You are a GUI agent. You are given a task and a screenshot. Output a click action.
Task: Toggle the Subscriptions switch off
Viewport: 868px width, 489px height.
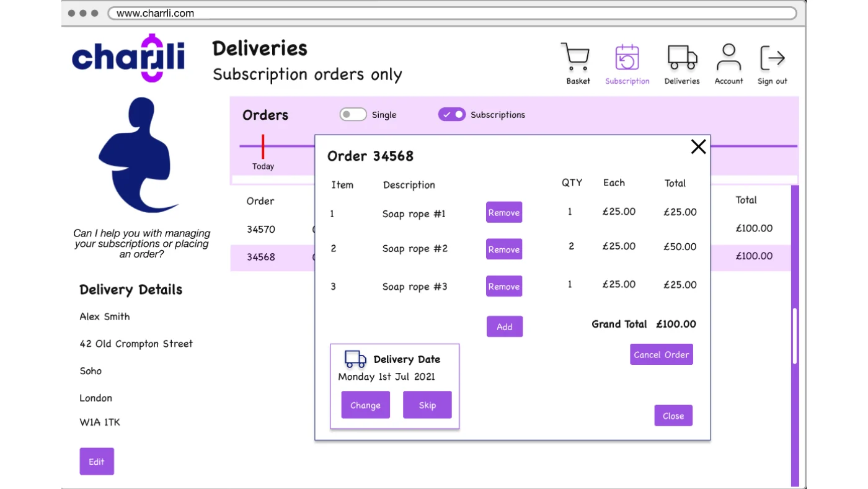tap(451, 114)
